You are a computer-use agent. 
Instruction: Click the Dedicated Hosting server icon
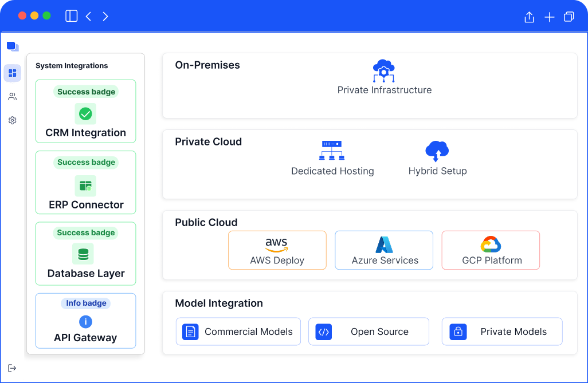pyautogui.click(x=332, y=150)
